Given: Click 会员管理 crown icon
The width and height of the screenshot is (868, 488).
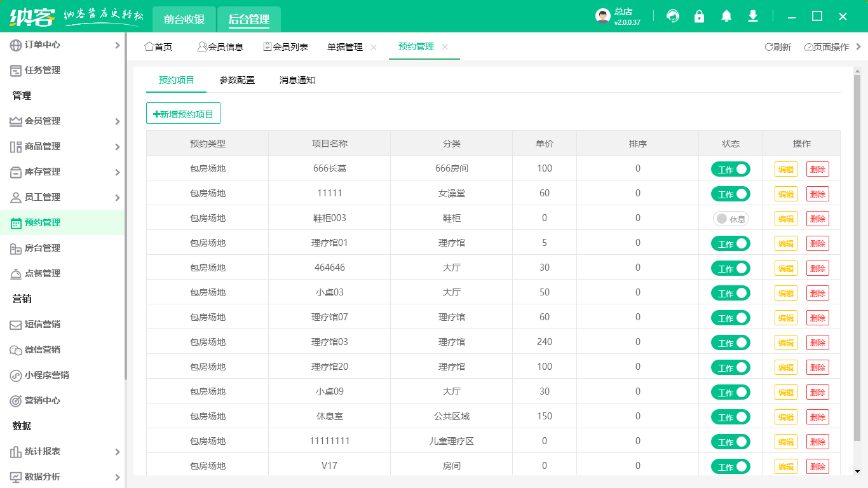Looking at the screenshot, I should pyautogui.click(x=16, y=121).
